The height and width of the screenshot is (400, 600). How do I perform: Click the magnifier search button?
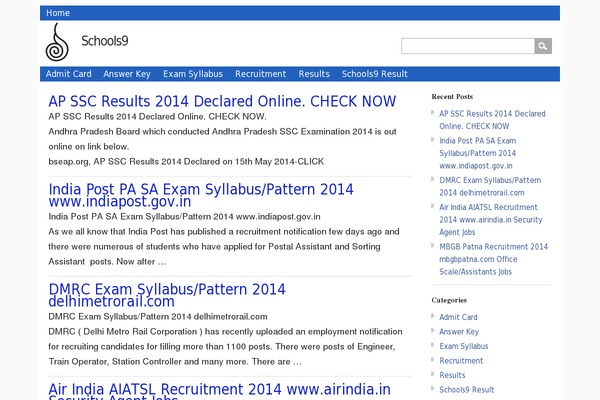click(x=543, y=46)
